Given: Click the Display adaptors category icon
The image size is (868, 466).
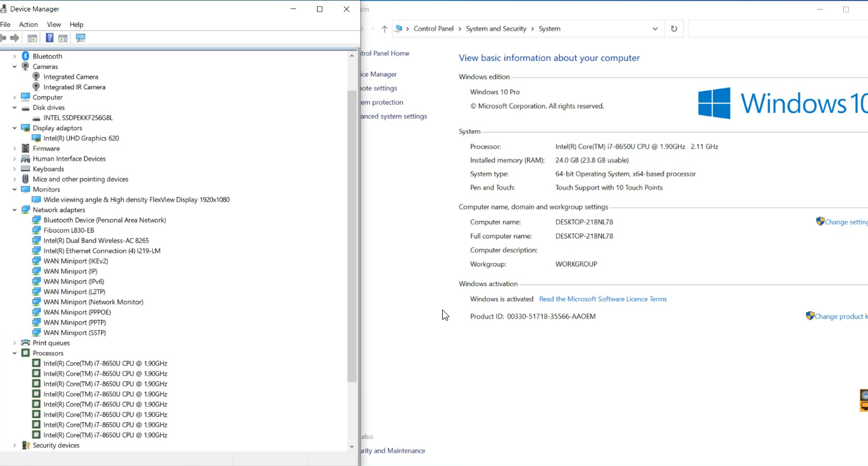Looking at the screenshot, I should click(25, 128).
